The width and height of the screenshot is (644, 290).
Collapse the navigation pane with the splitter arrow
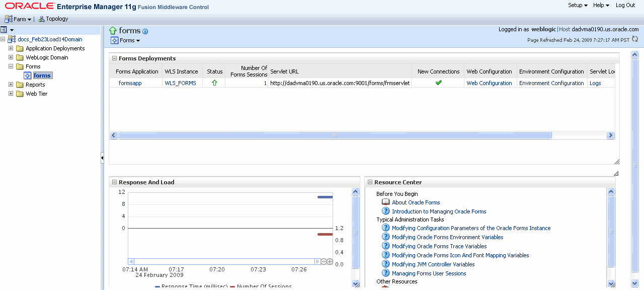click(102, 158)
